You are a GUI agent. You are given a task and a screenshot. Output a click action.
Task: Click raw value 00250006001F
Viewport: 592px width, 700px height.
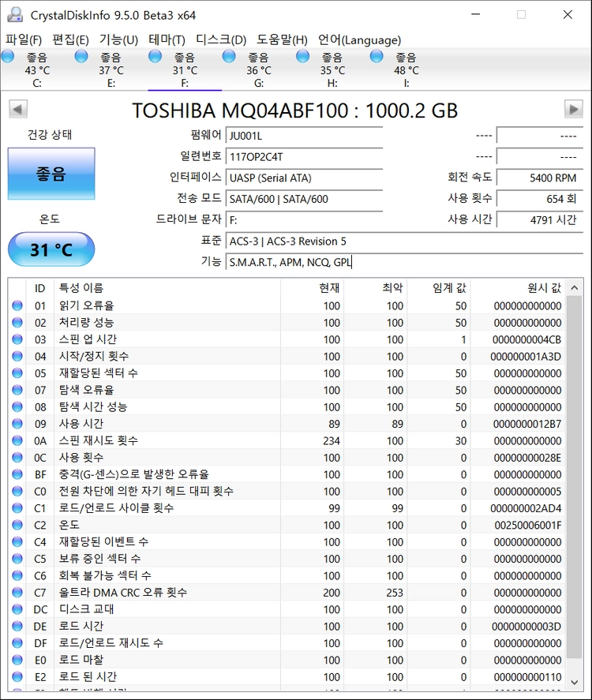pos(528,525)
